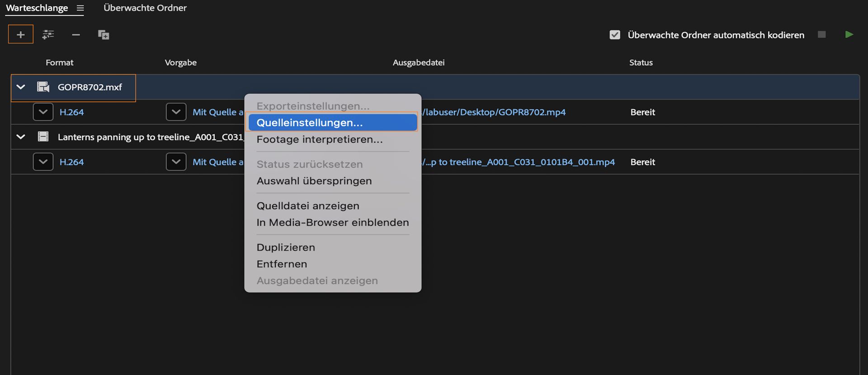This screenshot has width=868, height=375.
Task: Click the Add Source plus icon
Action: pyautogui.click(x=21, y=34)
